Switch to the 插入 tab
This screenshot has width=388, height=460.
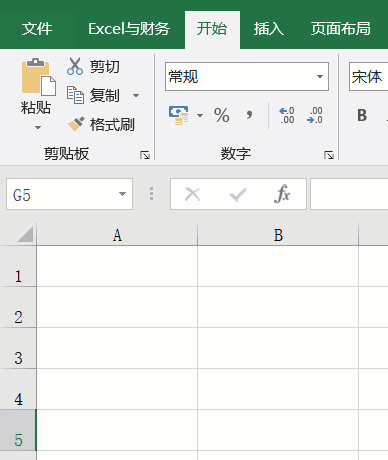(269, 29)
